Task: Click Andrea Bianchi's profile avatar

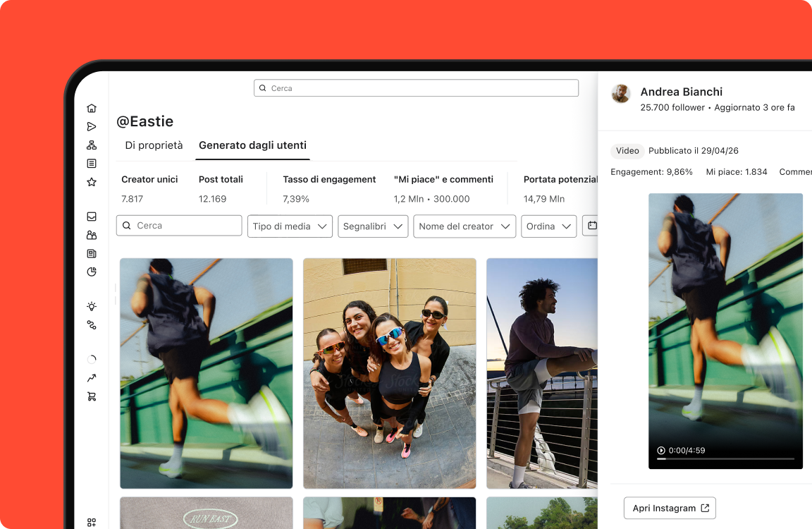Action: (x=621, y=94)
